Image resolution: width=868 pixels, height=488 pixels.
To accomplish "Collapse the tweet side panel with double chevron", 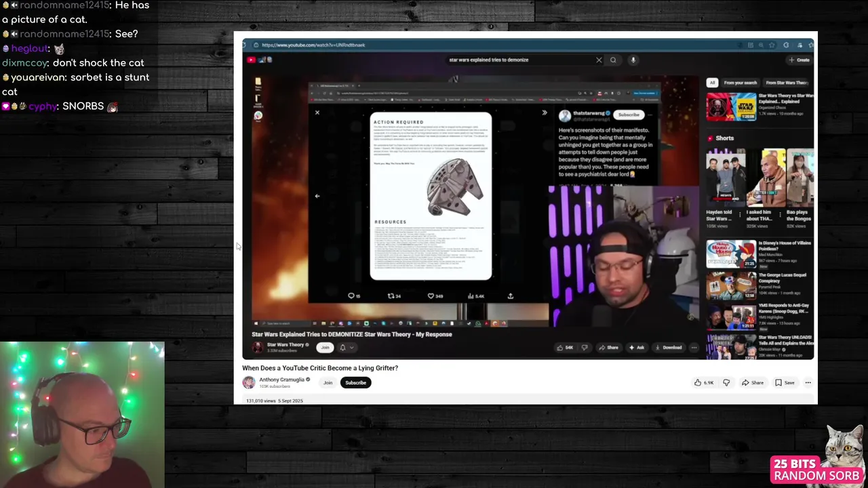I will tap(544, 113).
